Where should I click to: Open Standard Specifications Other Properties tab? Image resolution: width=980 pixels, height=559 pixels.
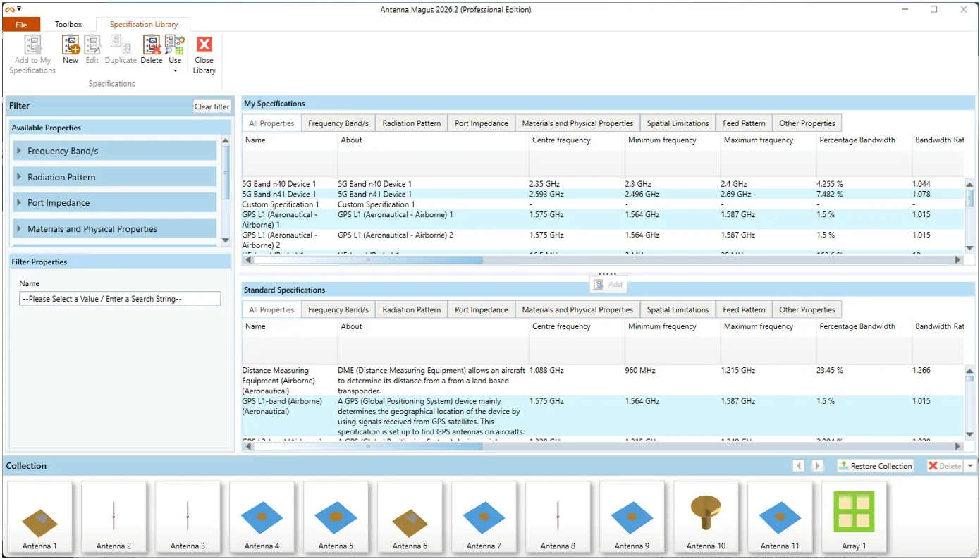coord(807,310)
